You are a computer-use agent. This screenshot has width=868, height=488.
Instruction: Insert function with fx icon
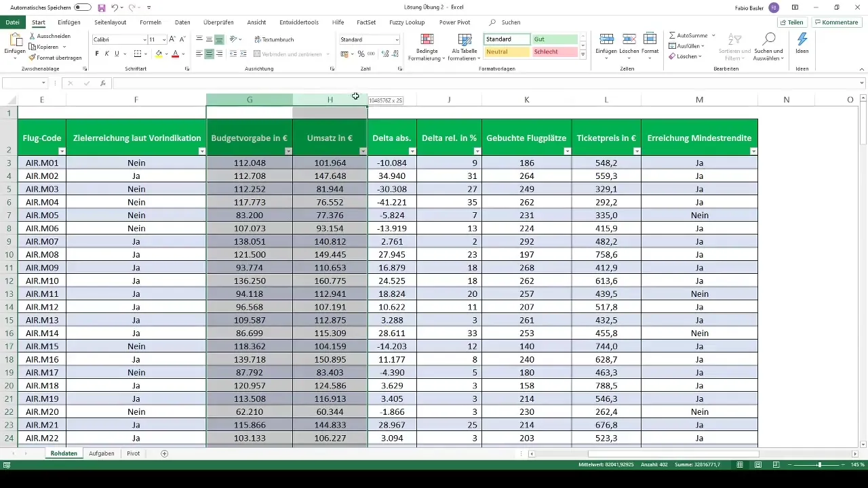[x=103, y=83]
